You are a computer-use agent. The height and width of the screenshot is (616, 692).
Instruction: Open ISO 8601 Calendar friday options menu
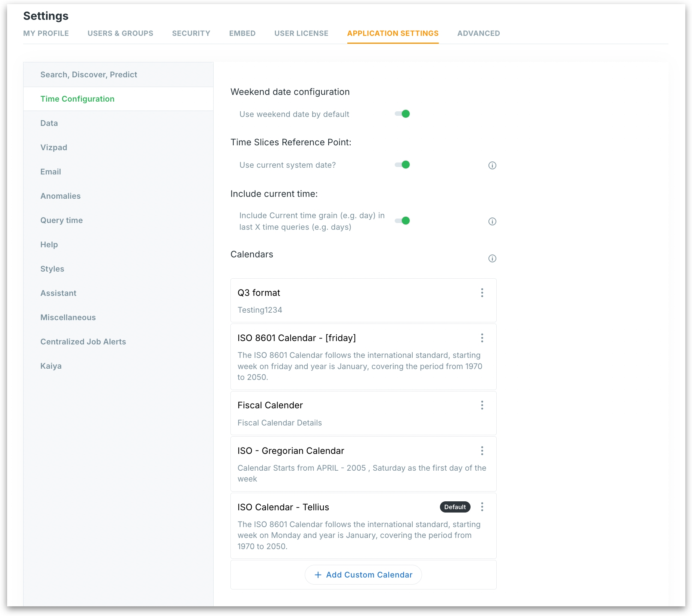482,338
